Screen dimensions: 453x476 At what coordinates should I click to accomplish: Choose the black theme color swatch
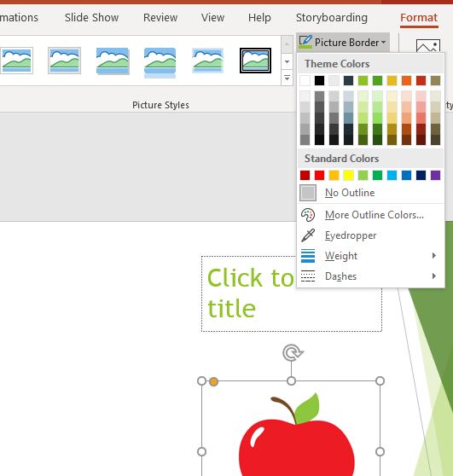click(x=319, y=81)
